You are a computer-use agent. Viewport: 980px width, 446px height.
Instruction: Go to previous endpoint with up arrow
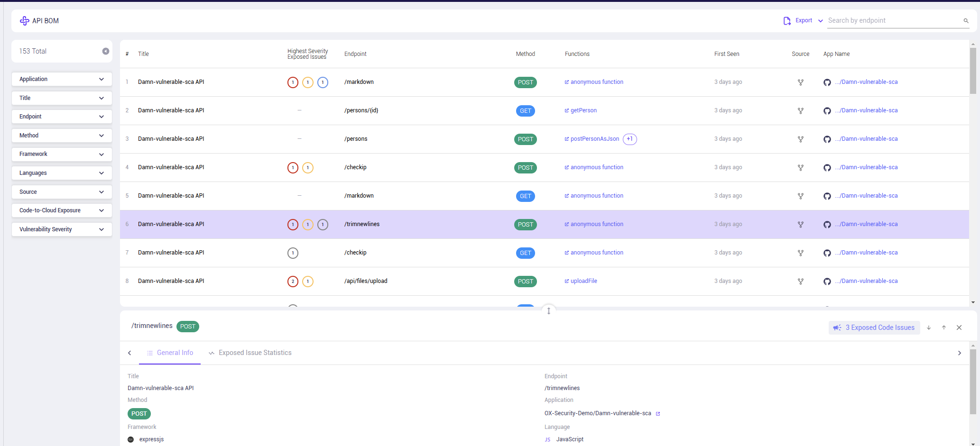[944, 328]
